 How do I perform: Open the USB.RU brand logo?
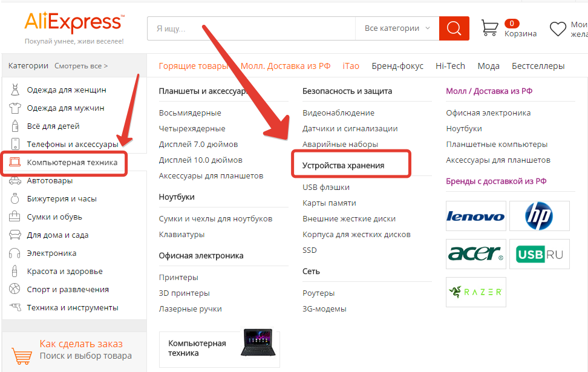coord(539,254)
